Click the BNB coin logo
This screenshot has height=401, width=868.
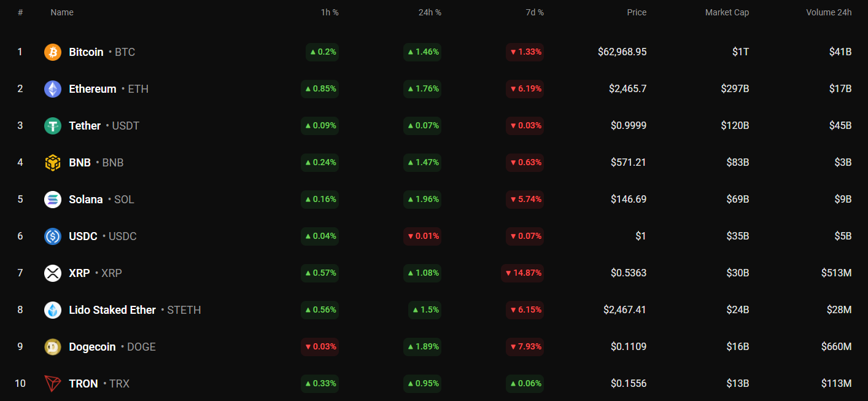point(53,163)
